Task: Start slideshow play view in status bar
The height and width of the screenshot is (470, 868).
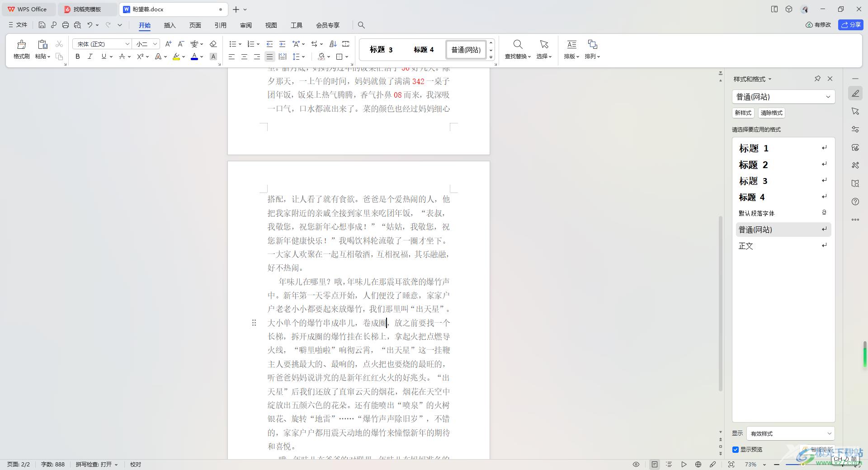Action: pos(684,464)
